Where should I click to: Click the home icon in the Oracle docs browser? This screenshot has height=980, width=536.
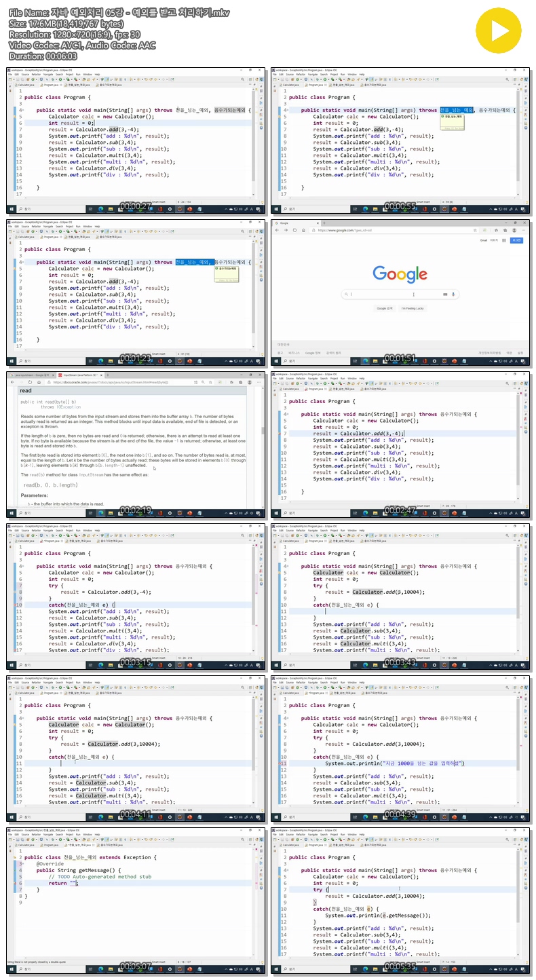click(x=40, y=382)
